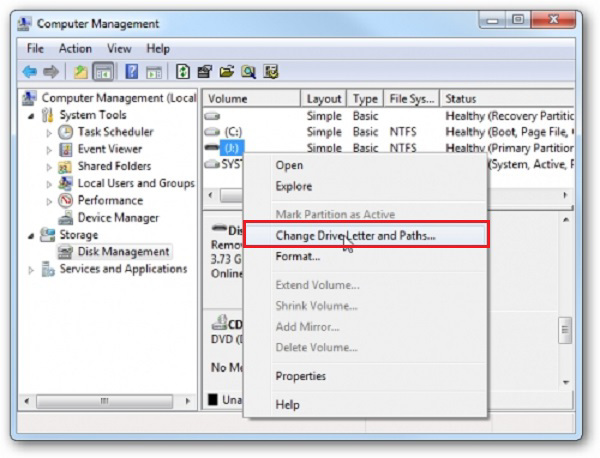
Task: Open the Action menu
Action: pyautogui.click(x=75, y=48)
